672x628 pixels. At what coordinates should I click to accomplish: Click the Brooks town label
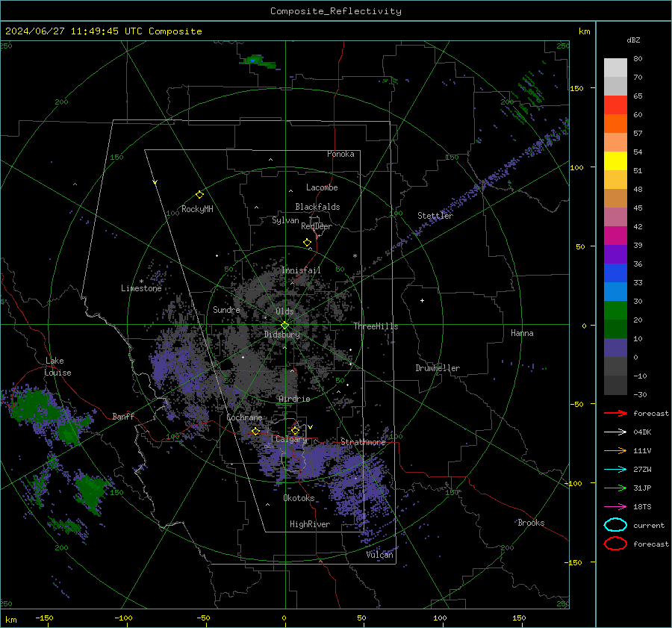[x=531, y=523]
